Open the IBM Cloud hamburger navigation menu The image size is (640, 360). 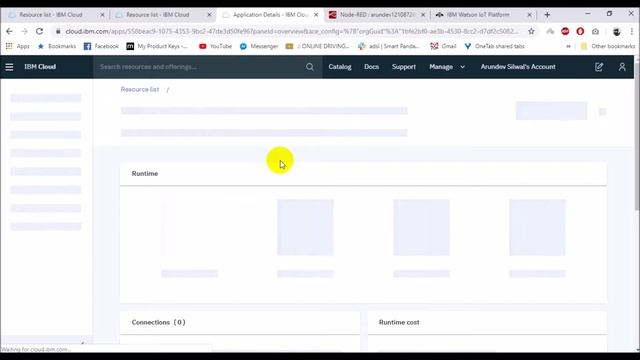pos(9,67)
